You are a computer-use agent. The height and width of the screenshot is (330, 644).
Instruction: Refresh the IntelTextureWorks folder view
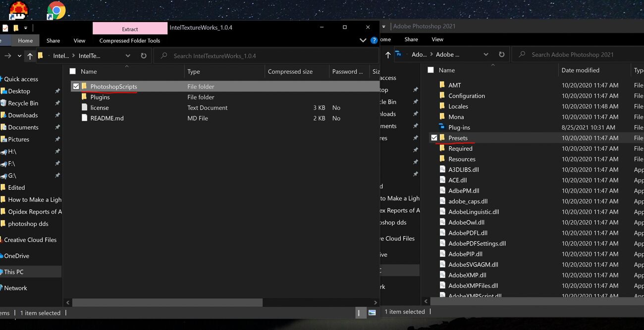point(144,56)
